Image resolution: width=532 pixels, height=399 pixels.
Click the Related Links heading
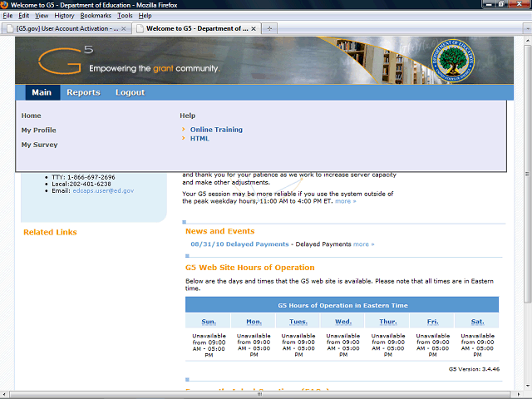coord(50,233)
